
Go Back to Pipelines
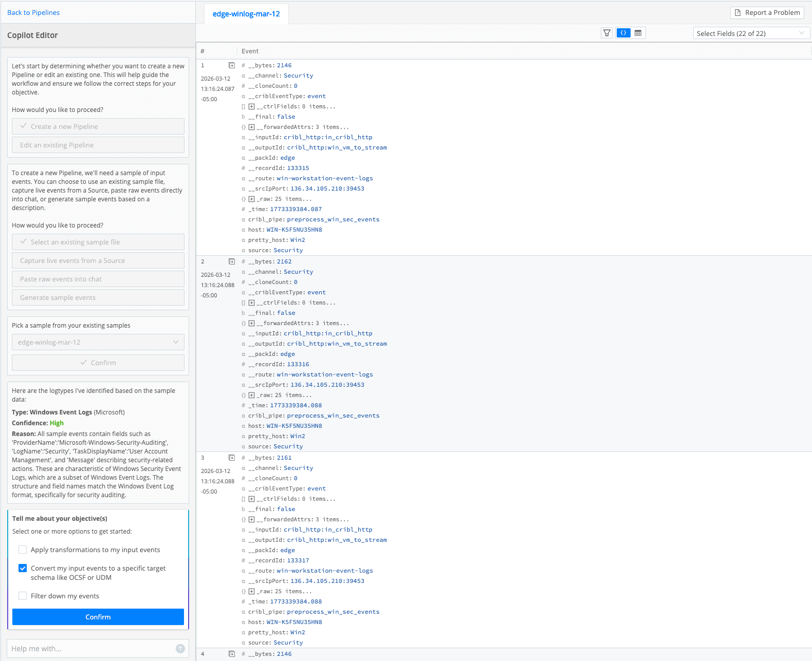(33, 12)
